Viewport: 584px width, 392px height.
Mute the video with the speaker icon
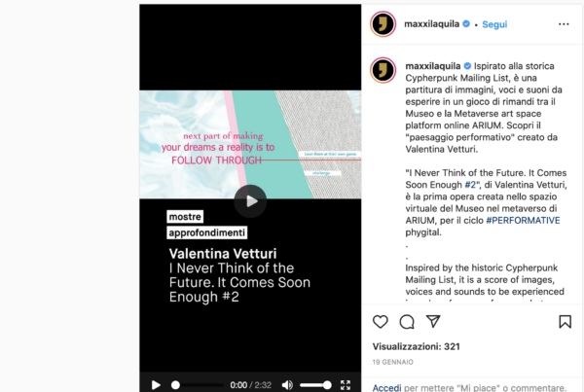pyautogui.click(x=287, y=385)
